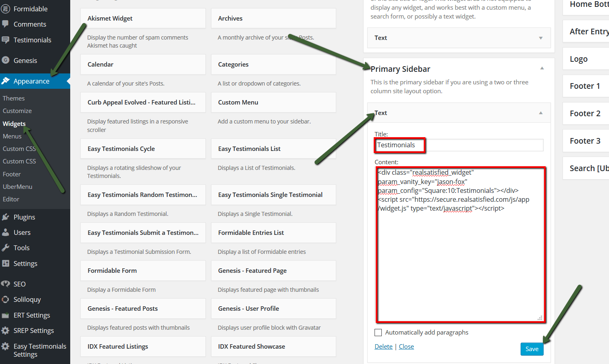This screenshot has width=609, height=364.
Task: Open the Menus submenu item
Action: click(x=12, y=136)
